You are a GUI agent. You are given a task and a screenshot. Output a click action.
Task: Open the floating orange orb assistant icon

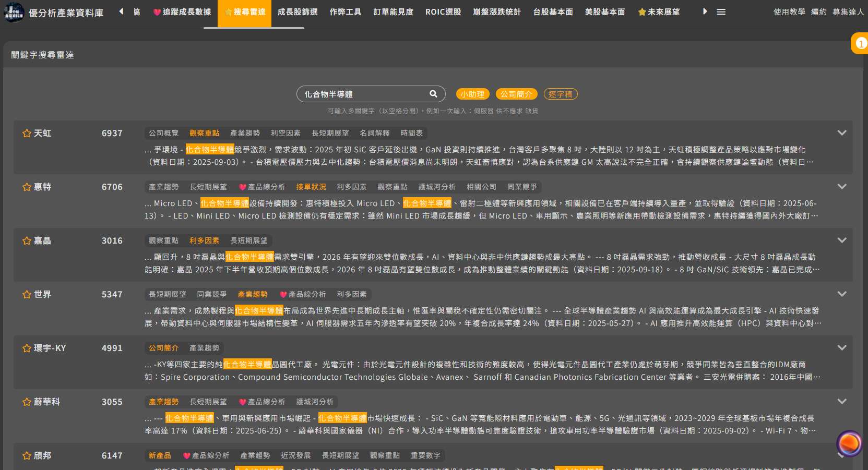849,443
